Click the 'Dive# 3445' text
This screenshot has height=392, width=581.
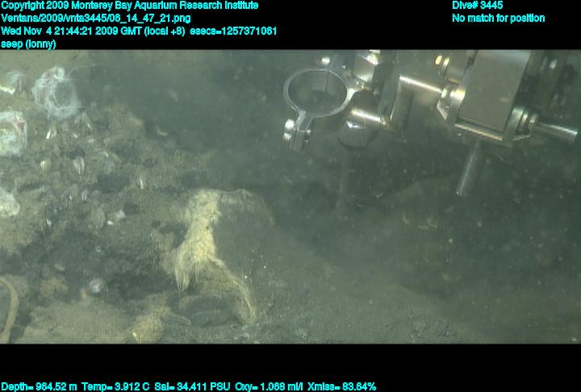coord(477,6)
